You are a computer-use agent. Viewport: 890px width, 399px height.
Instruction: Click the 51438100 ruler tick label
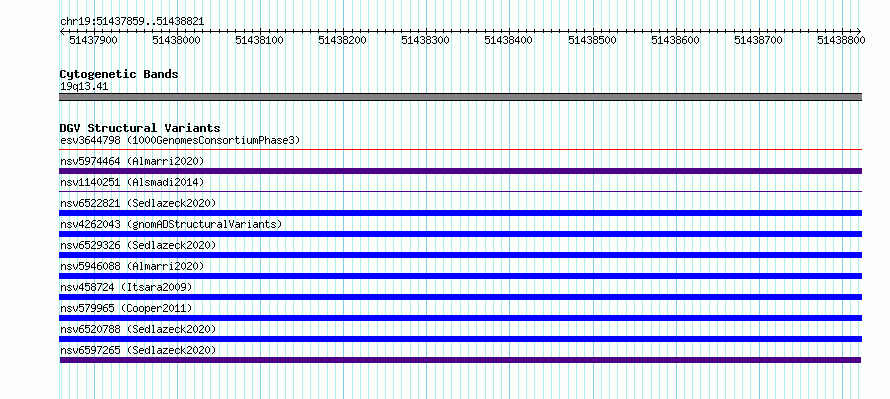[x=259, y=40]
